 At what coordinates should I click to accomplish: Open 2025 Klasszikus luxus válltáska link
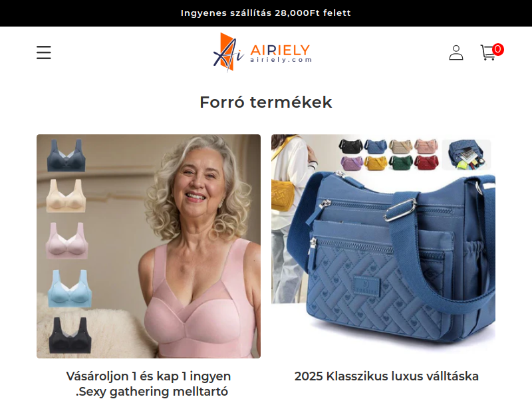(386, 376)
